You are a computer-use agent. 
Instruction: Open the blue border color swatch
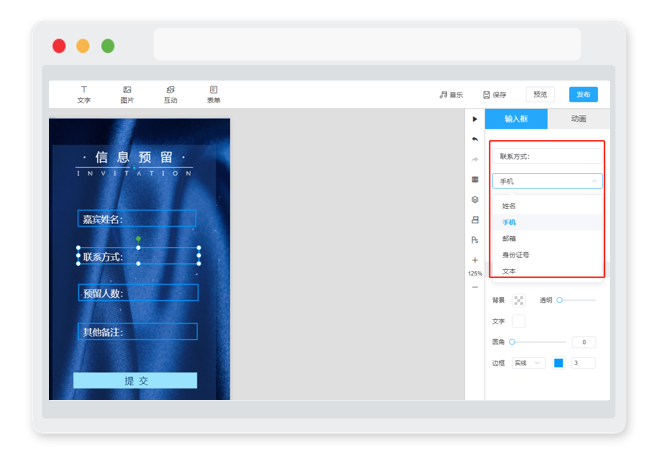click(x=558, y=363)
